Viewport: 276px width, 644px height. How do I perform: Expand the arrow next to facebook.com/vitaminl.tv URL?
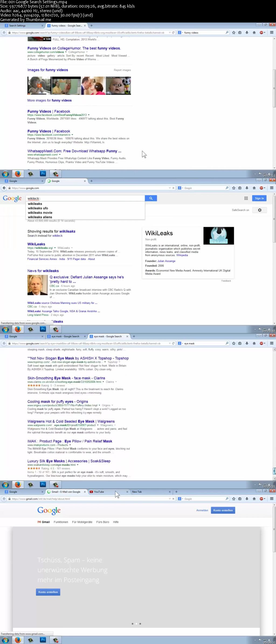(72, 135)
